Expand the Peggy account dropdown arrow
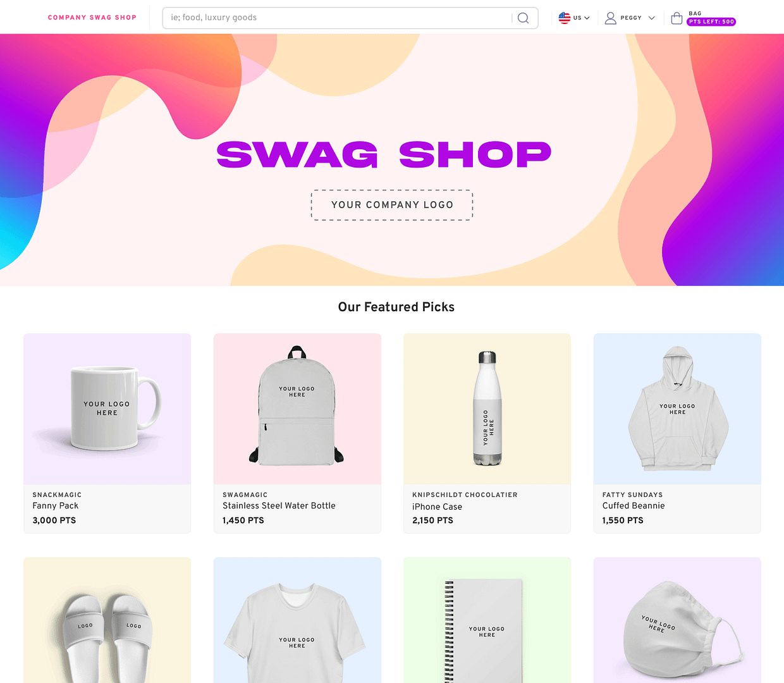 [651, 18]
